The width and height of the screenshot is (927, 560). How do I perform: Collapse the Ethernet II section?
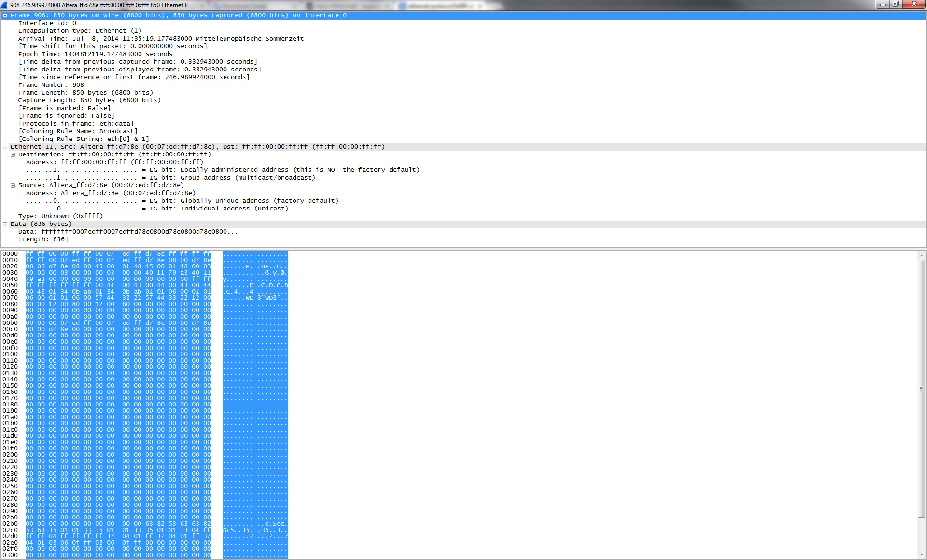pos(5,147)
